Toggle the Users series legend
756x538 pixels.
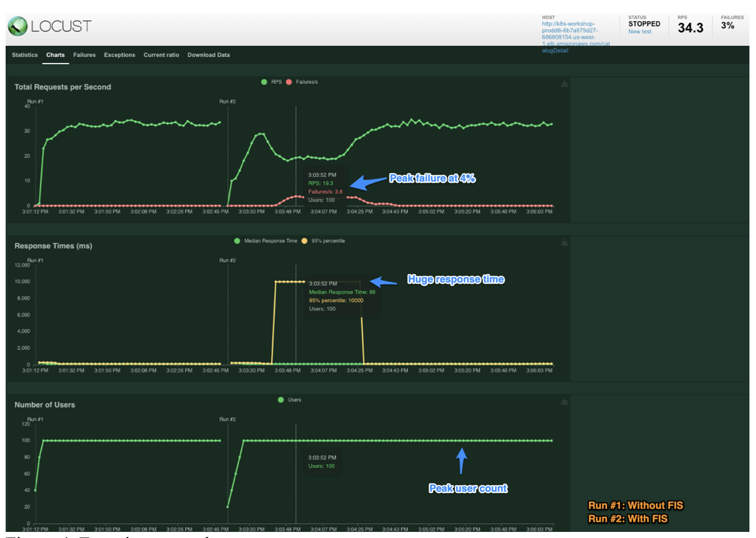[x=290, y=400]
